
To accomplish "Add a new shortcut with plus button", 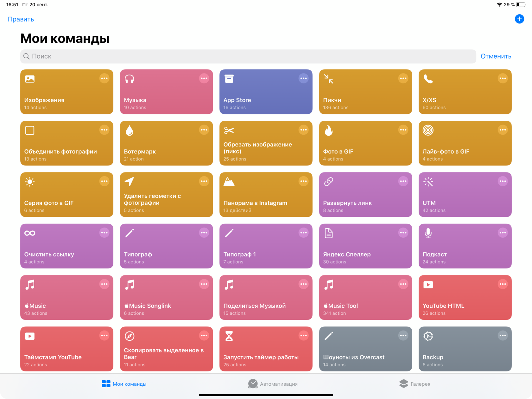I will (x=519, y=19).
